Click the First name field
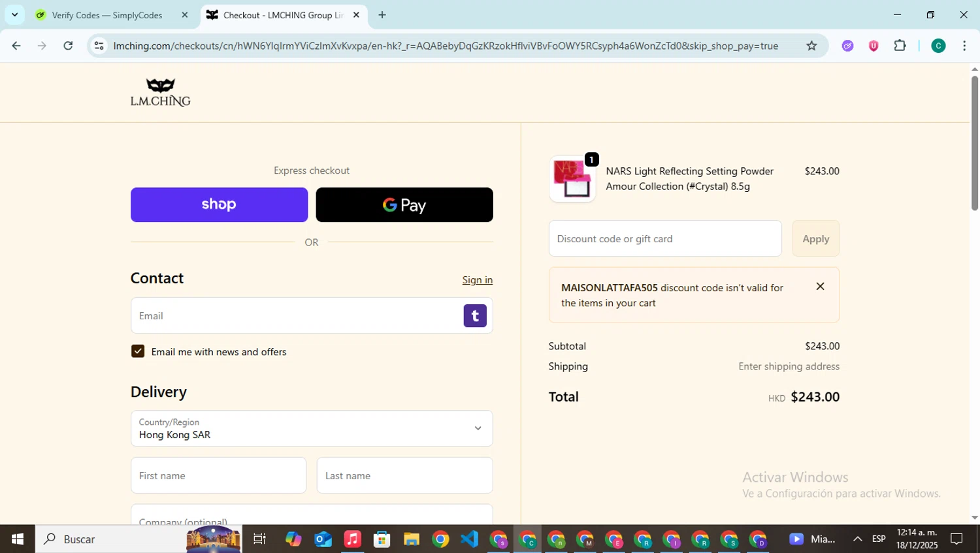Screen dimensions: 980x553 (218, 475)
